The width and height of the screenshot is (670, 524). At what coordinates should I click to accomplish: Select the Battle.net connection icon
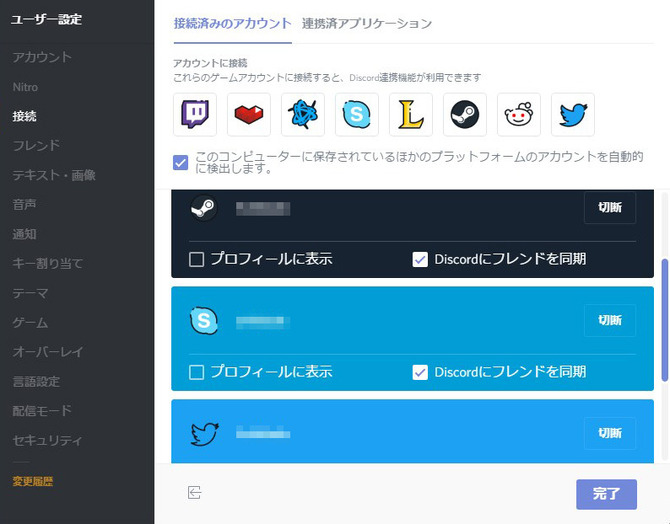pos(303,115)
